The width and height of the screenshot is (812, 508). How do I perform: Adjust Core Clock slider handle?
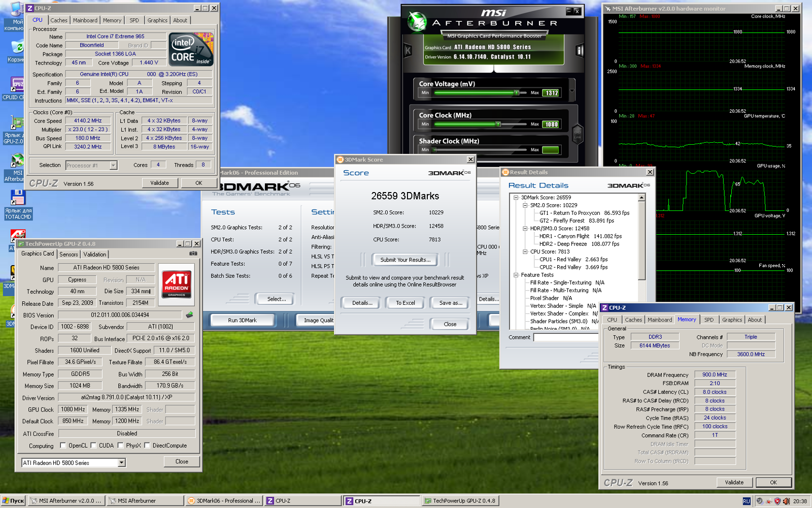498,124
